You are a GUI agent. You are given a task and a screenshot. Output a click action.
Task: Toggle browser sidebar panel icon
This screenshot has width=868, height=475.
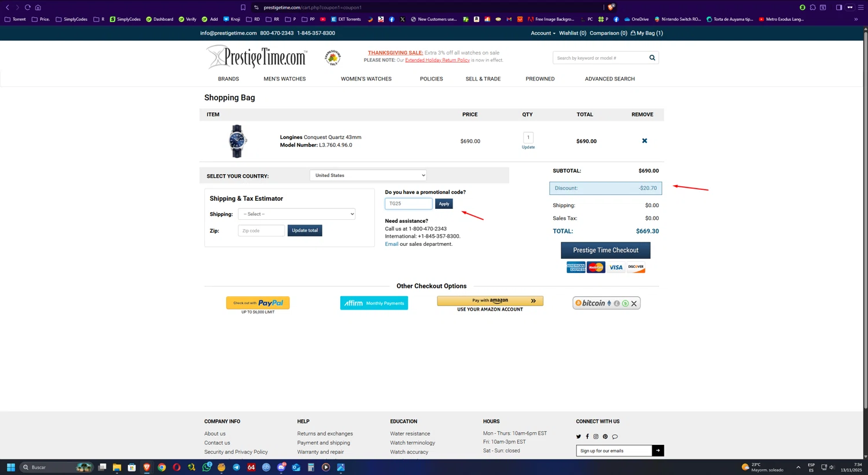839,8
